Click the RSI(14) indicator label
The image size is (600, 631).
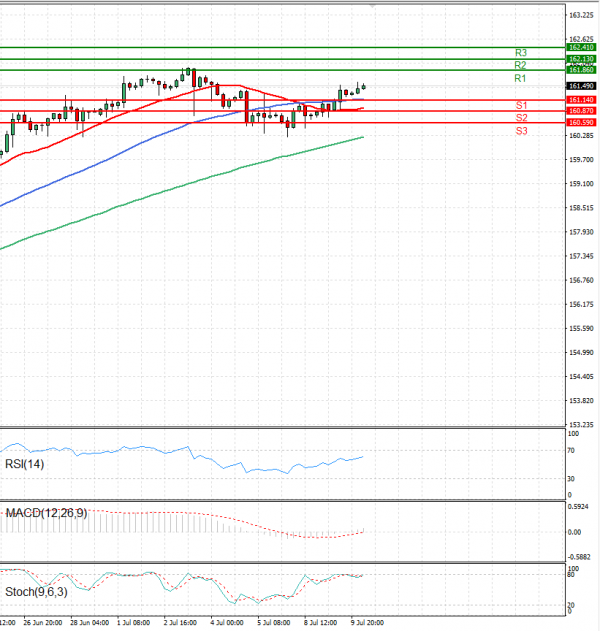tap(25, 464)
